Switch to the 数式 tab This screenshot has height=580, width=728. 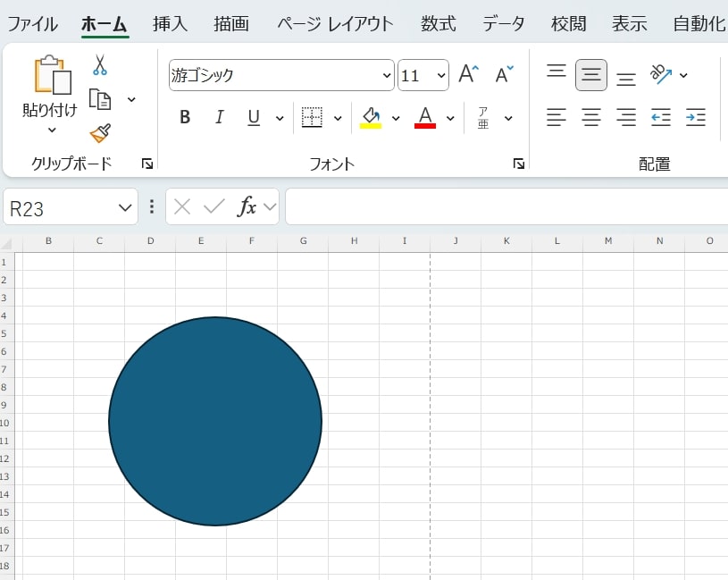pos(438,24)
